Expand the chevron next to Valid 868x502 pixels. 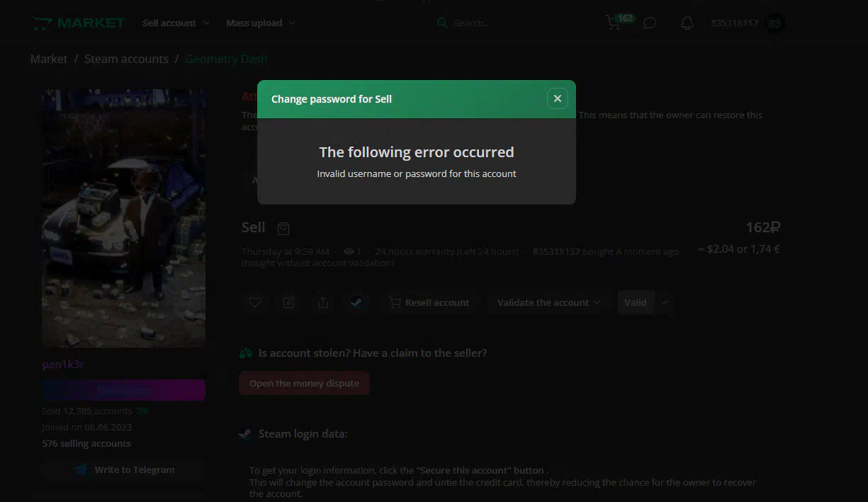click(664, 302)
